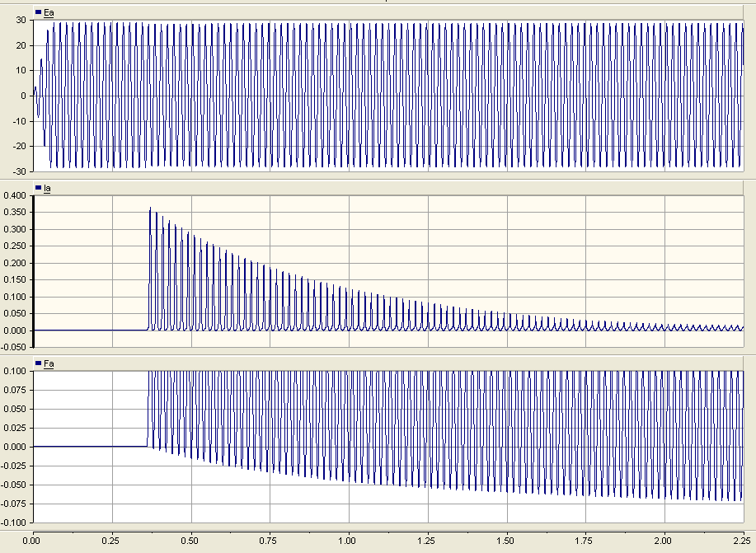Click the Ia graph header strip
756x553 pixels.
[x=388, y=188]
